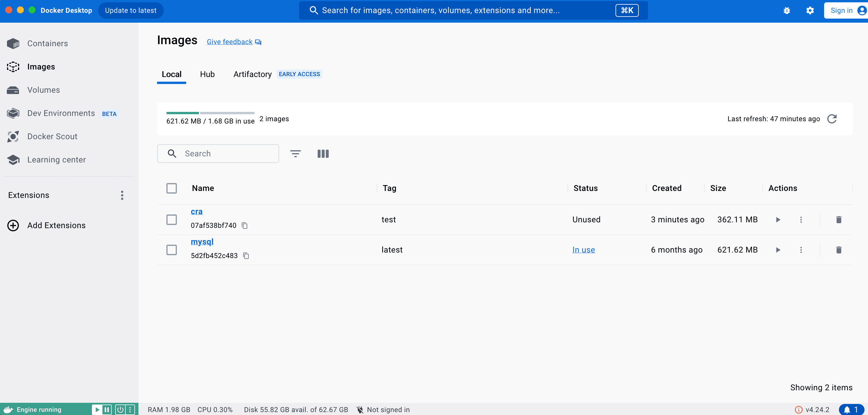Open settings gear in header
Image resolution: width=868 pixels, height=415 pixels.
(x=810, y=10)
